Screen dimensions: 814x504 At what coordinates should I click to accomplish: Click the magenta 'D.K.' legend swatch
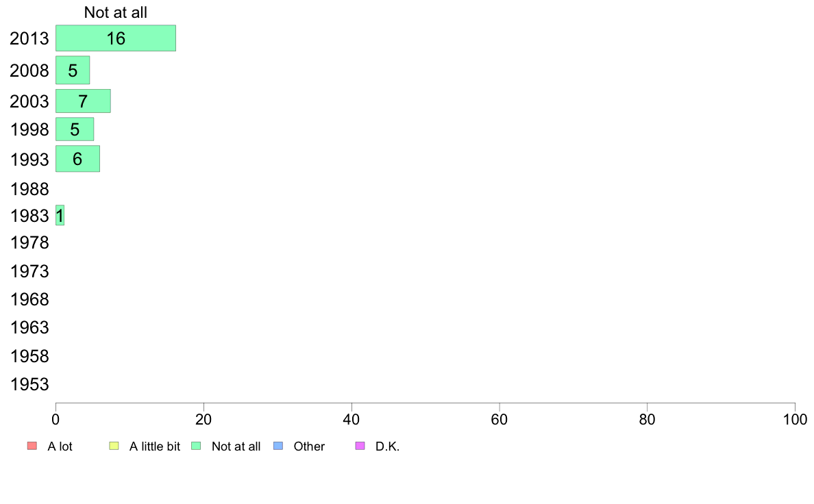tap(360, 446)
